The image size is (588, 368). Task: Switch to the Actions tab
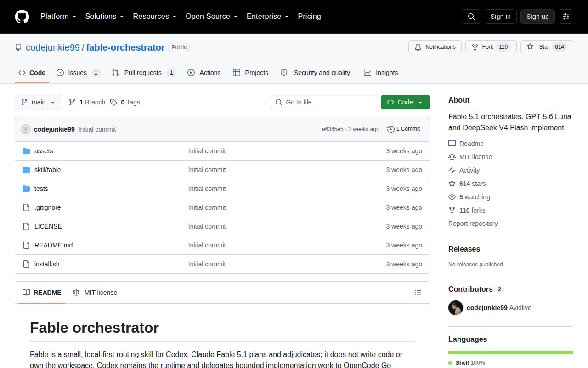204,73
